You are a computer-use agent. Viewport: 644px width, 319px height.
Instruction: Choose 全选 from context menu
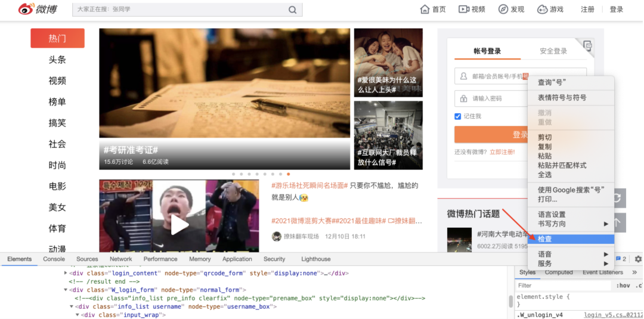571,175
